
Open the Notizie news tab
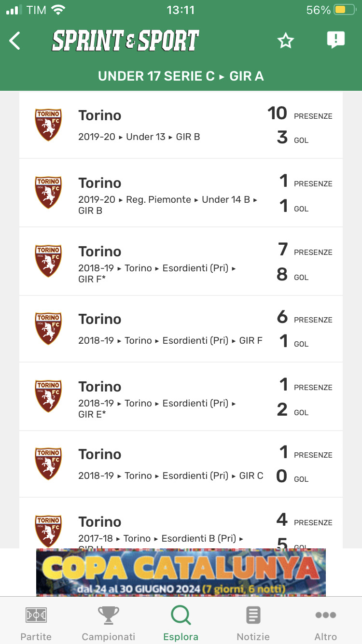point(253,623)
